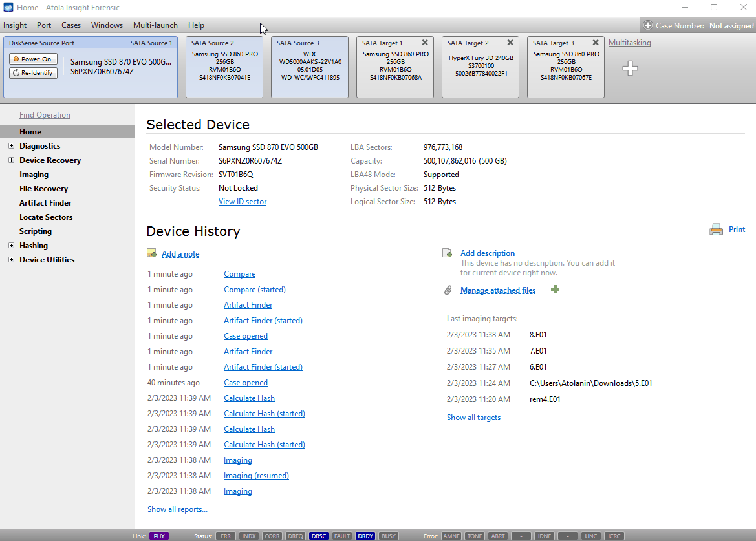756x541 pixels.
Task: Click the rem4.E01 imaging target
Action: pos(545,399)
